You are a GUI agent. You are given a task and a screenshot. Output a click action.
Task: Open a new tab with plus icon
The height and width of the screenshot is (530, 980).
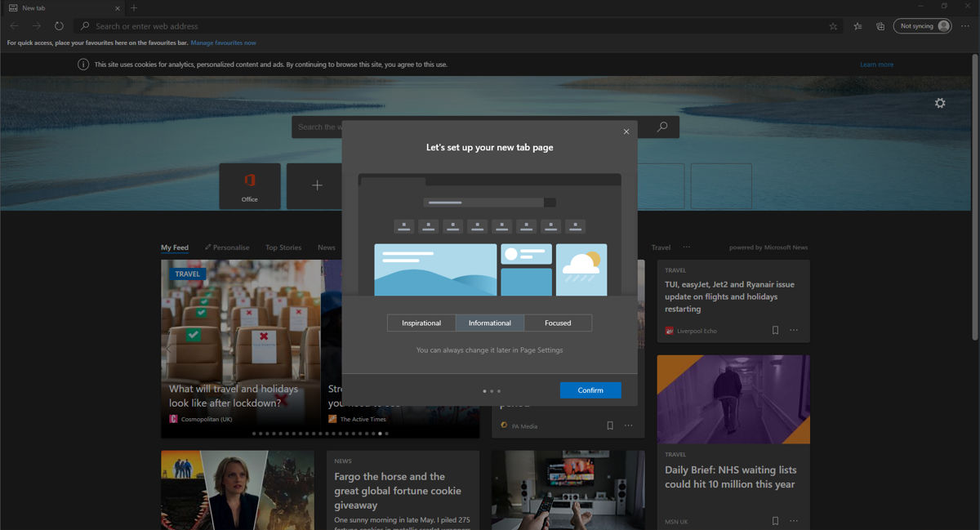click(134, 8)
